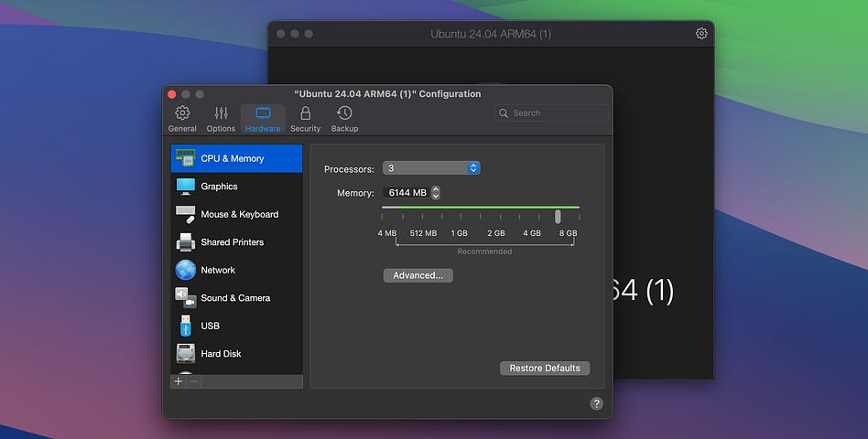Open the Security tab

pyautogui.click(x=305, y=119)
